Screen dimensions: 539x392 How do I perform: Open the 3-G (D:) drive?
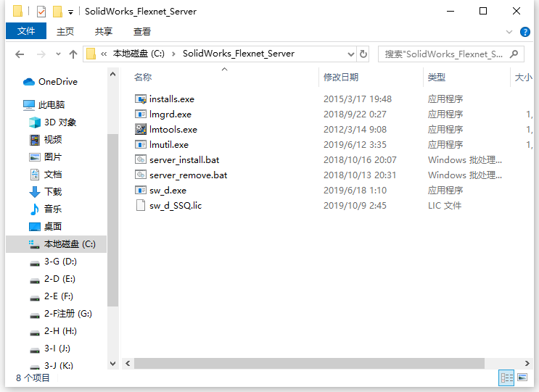tap(53, 262)
